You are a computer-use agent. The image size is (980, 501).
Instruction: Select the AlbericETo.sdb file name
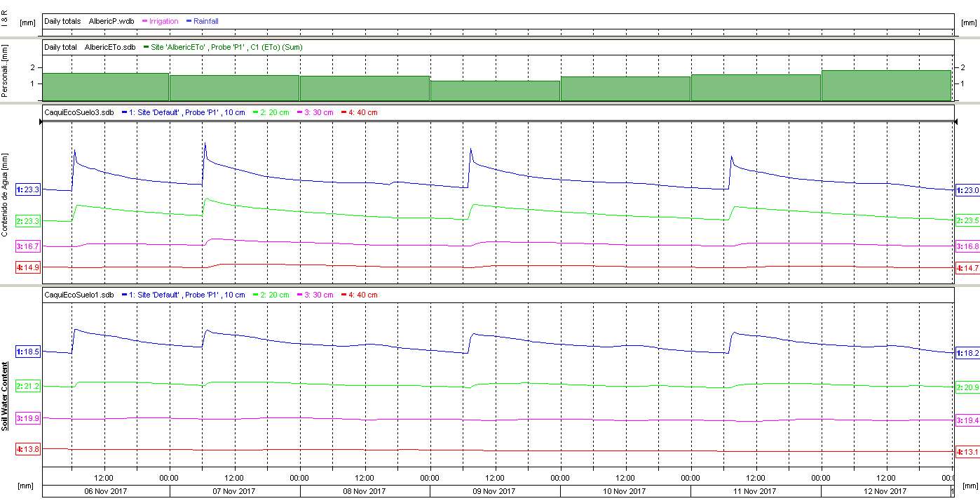[110, 47]
